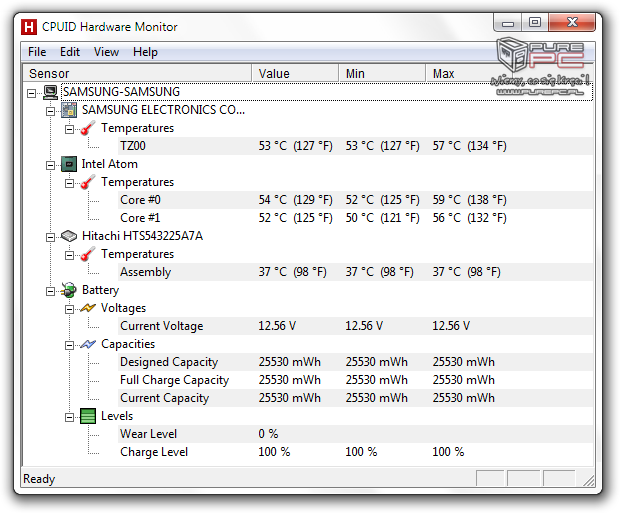620x513 pixels.
Task: Select the SAMSUNG-SAMSUNG tree label
Action: [121, 92]
